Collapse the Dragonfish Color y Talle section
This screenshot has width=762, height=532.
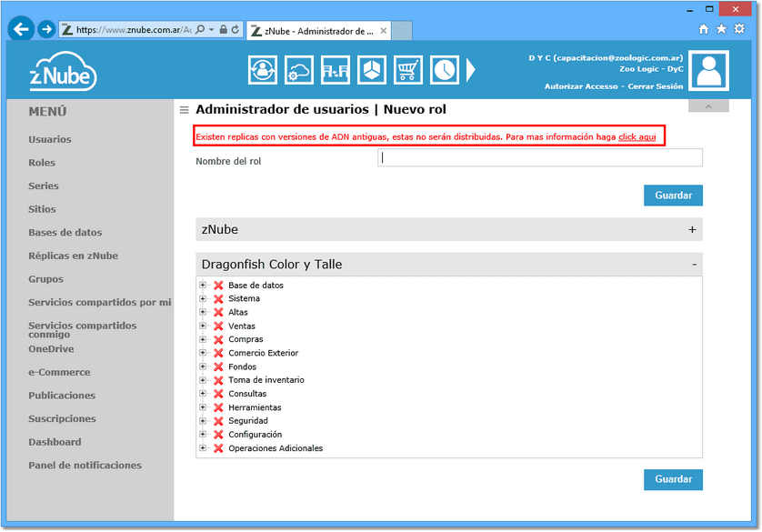pos(695,265)
